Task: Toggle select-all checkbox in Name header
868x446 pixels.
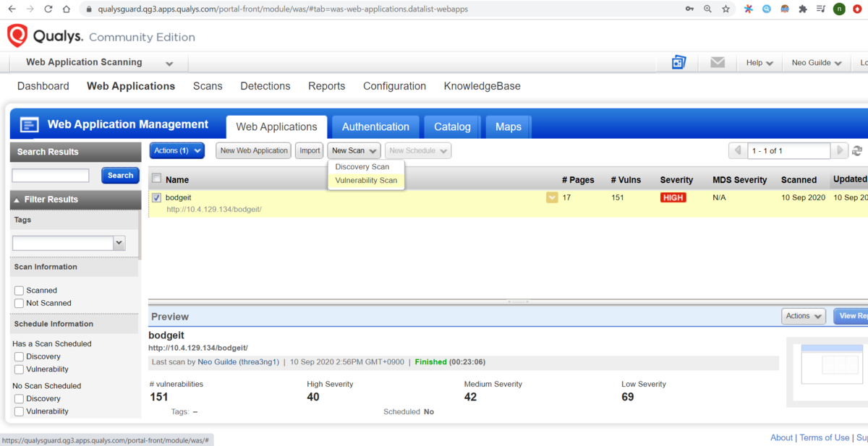Action: (x=156, y=179)
